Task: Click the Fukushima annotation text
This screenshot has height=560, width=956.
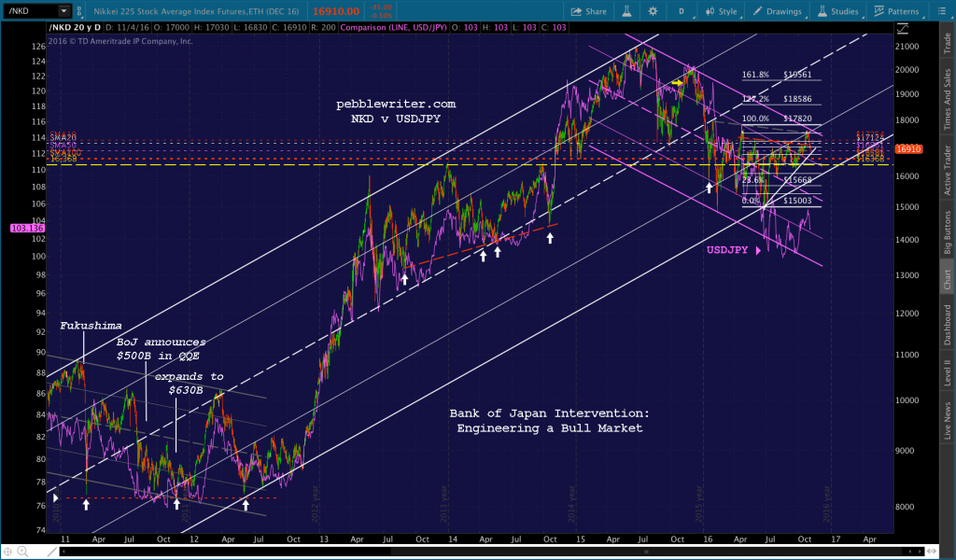Action: click(91, 326)
